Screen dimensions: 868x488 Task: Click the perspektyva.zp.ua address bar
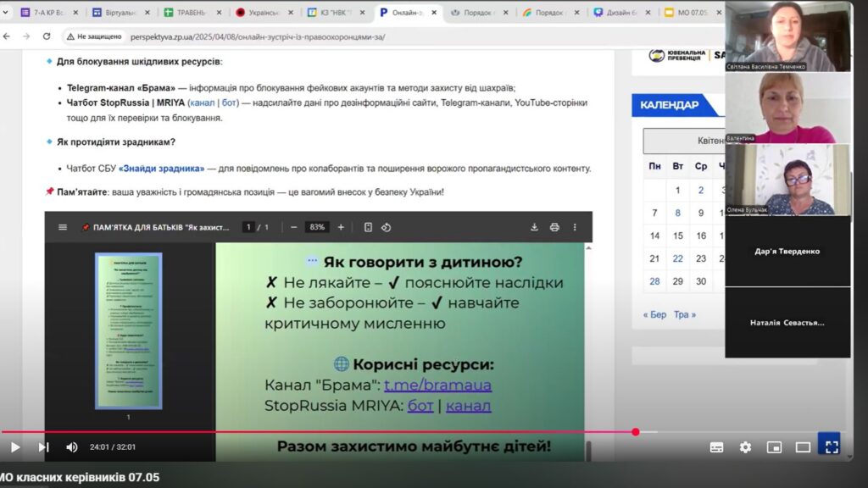click(x=258, y=37)
